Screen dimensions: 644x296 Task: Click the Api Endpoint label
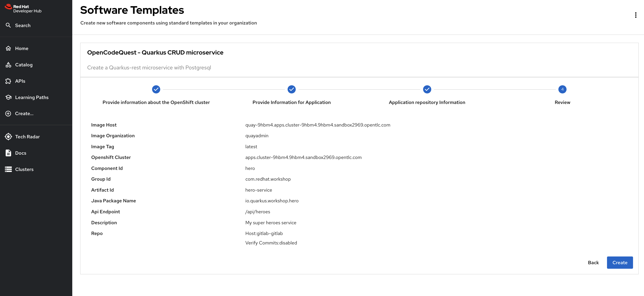click(105, 212)
